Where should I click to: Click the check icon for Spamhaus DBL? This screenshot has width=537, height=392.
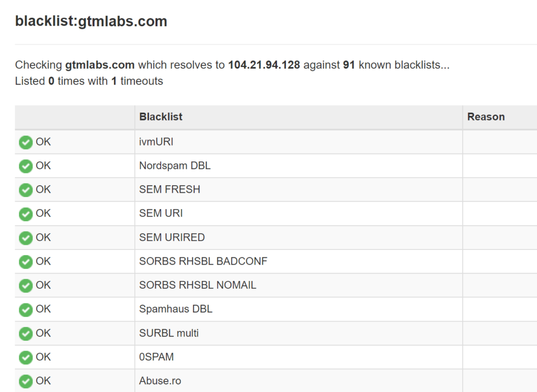(25, 309)
